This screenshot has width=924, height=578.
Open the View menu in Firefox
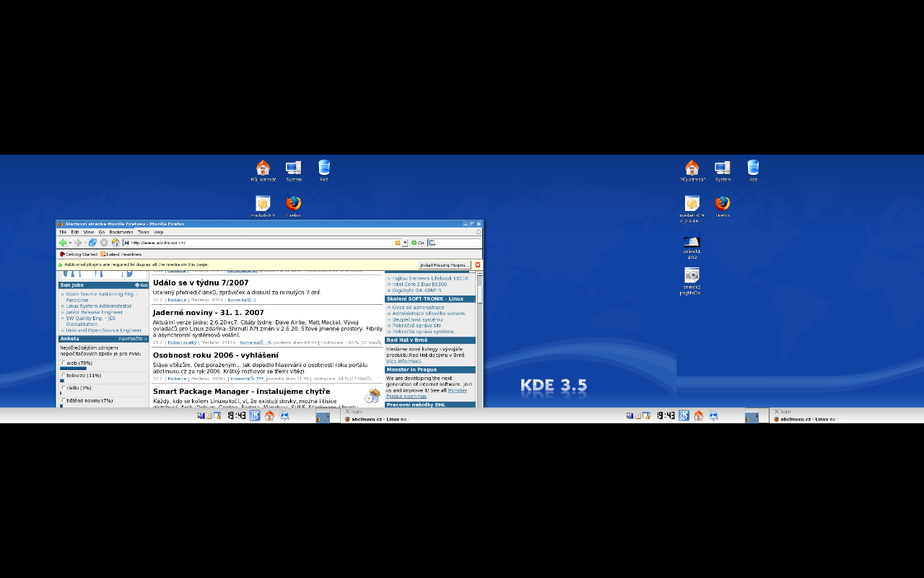pos(89,233)
